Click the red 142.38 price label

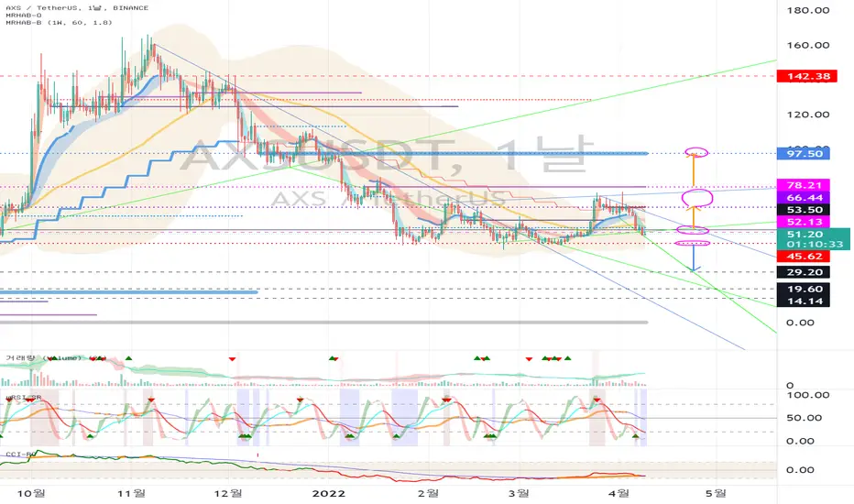(807, 76)
